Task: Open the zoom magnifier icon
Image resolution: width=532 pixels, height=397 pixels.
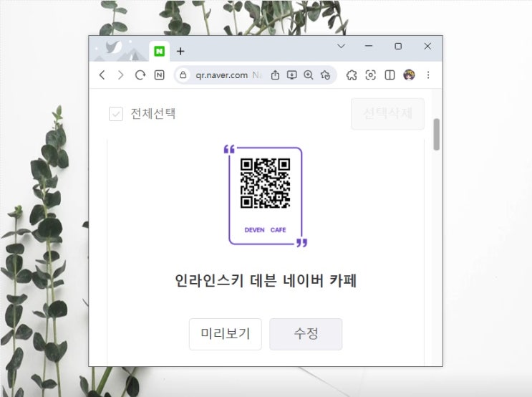Action: (309, 75)
